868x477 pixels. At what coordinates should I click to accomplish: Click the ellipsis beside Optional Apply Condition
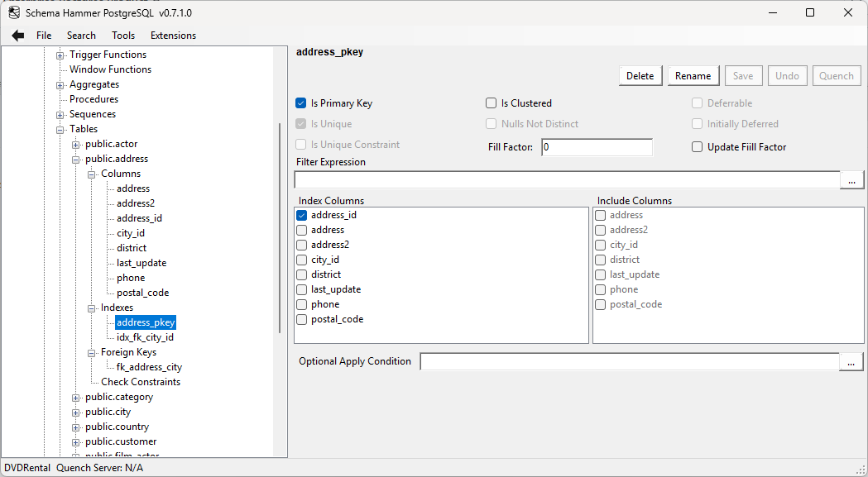click(x=851, y=361)
